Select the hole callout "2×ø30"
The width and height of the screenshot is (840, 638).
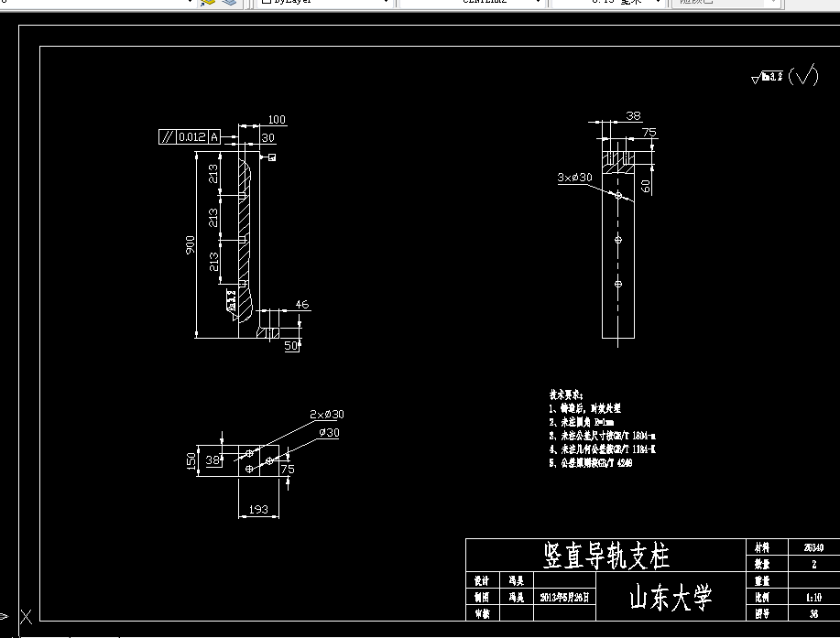pyautogui.click(x=327, y=415)
